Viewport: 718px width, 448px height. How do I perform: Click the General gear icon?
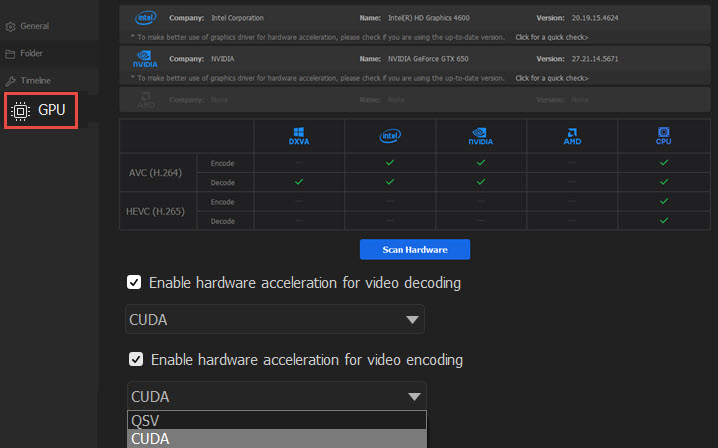(10, 27)
